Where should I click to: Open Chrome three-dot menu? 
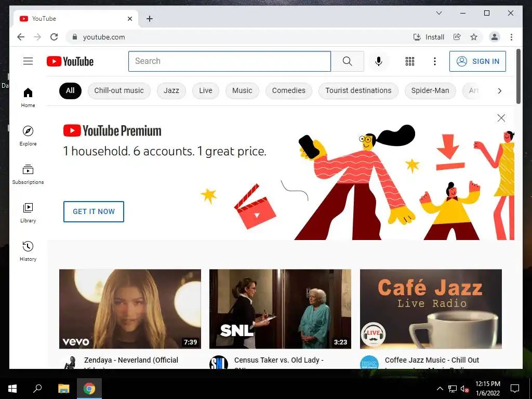[511, 37]
